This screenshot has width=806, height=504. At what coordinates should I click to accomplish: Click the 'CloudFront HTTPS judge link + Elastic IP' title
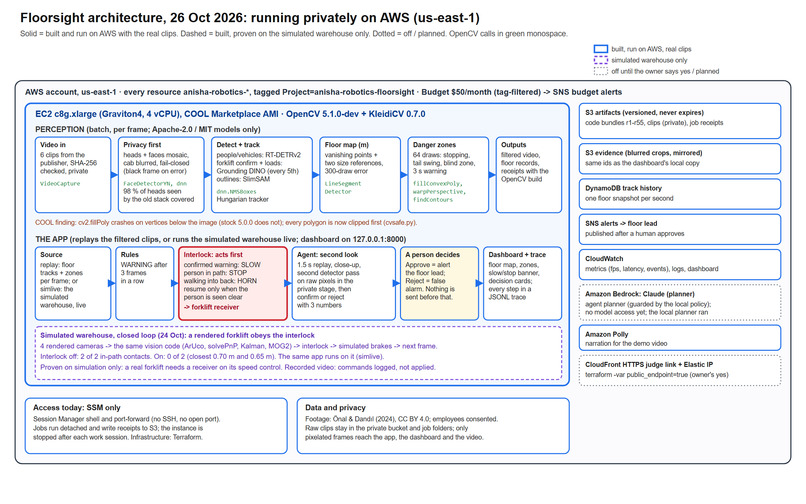pos(649,365)
